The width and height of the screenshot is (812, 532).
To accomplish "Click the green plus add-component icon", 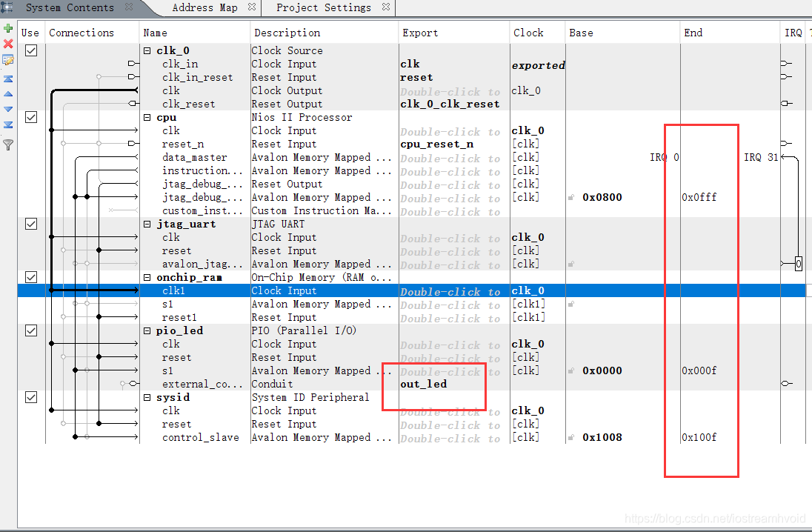I will (8, 28).
